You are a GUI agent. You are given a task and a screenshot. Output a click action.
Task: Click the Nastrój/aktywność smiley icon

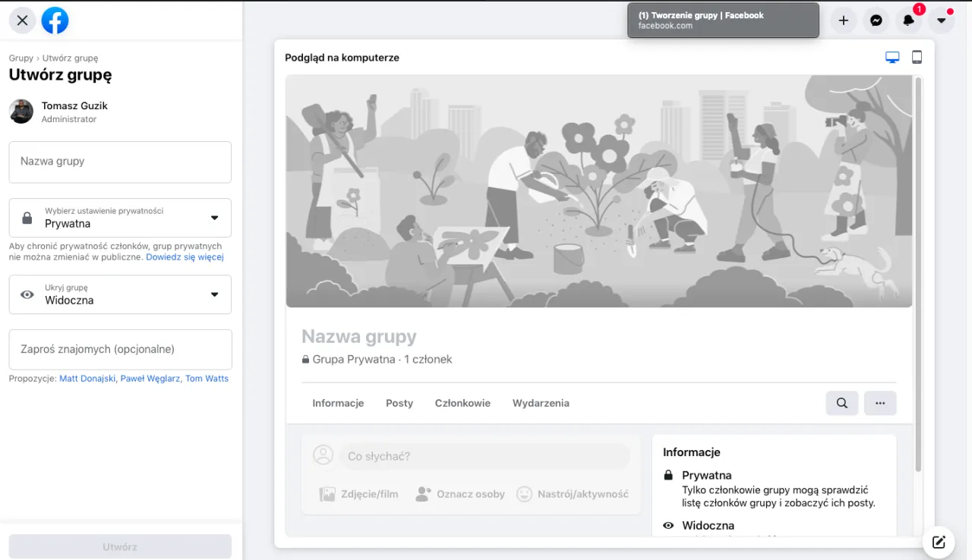[524, 494]
